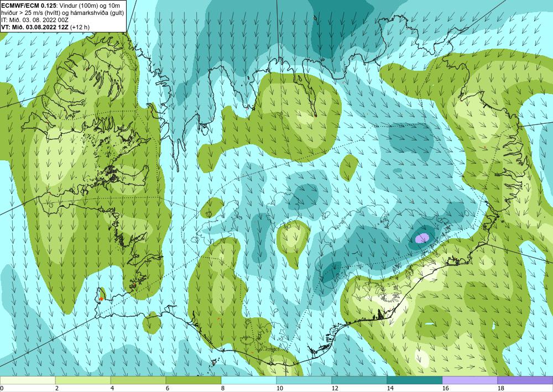Click the initial time 'IT: Mið. 03. 08. 2022 00Z'
553x392 pixels.
[34, 20]
